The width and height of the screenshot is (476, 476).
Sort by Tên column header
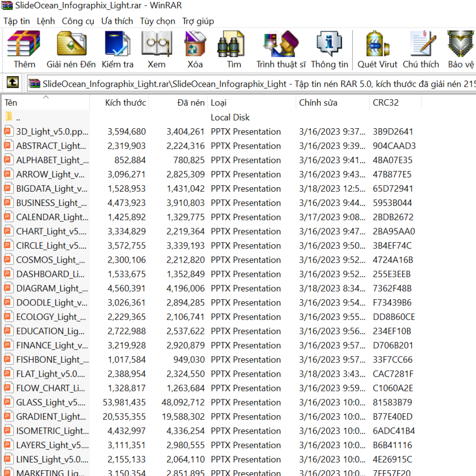click(45, 103)
